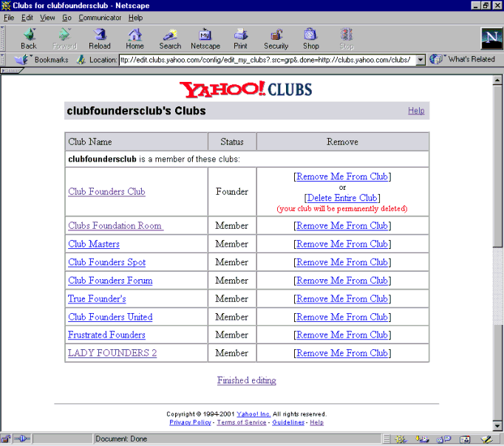Open Composer from component bar icon
504x446 pixels.
(487, 439)
